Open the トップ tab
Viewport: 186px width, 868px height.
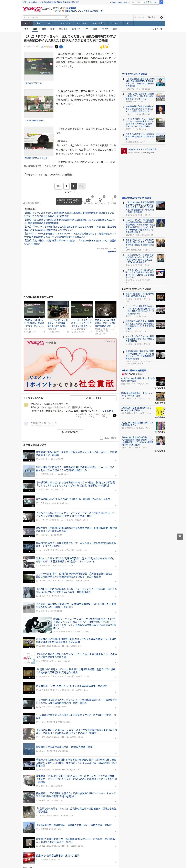tap(27, 24)
